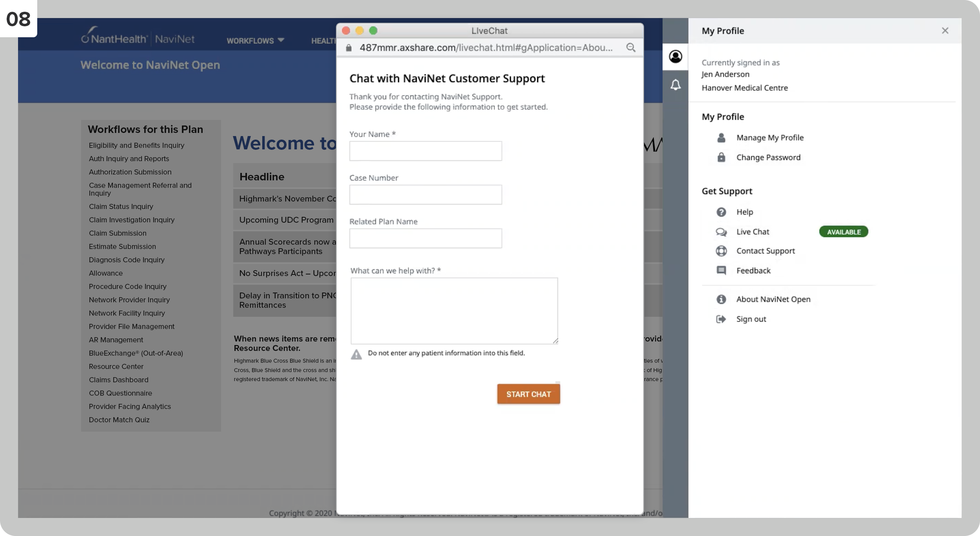Viewport: 980px width, 536px height.
Task: Open Authorization Submission workflow
Action: pyautogui.click(x=130, y=172)
